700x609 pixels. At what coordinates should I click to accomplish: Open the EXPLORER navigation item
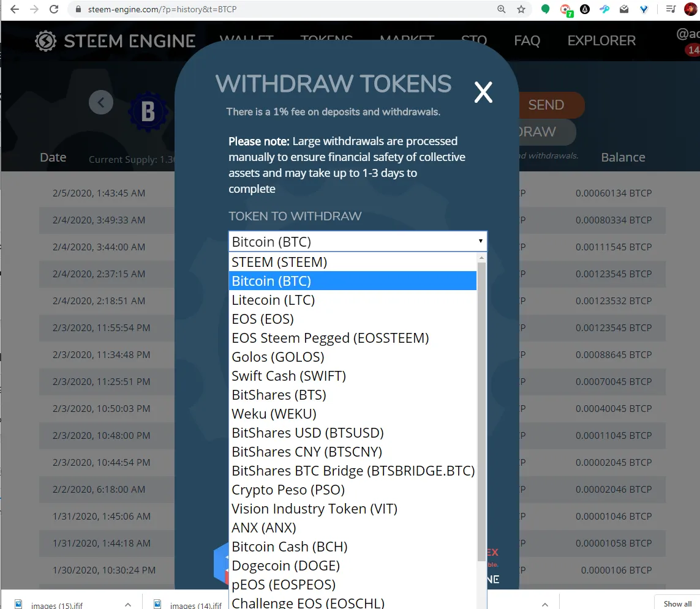pos(601,40)
